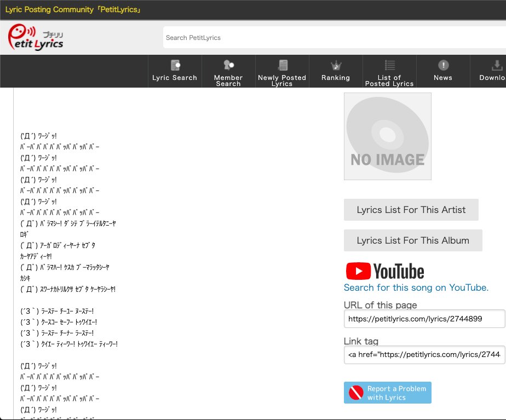Click lyric line starting ｽﾜｰﾅｶﾄﾘﾙｸｻ

click(68, 289)
